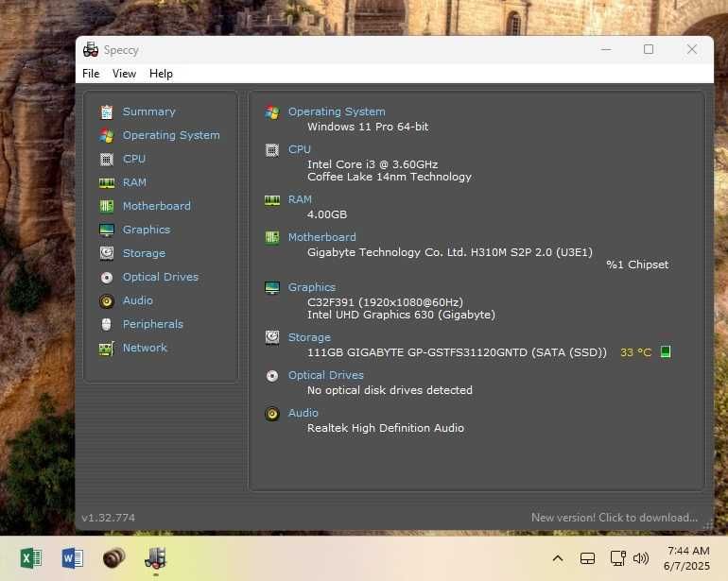Select Peripherals in the sidebar

[x=153, y=324]
